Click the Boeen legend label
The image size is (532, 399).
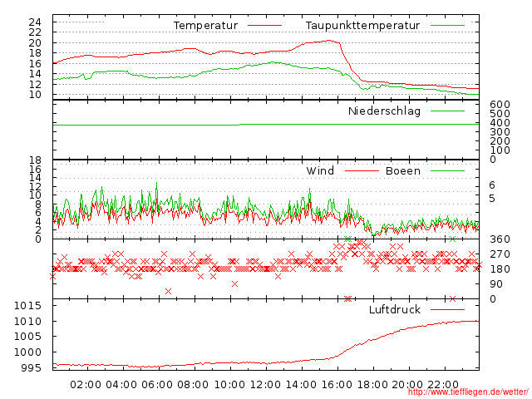tap(403, 171)
